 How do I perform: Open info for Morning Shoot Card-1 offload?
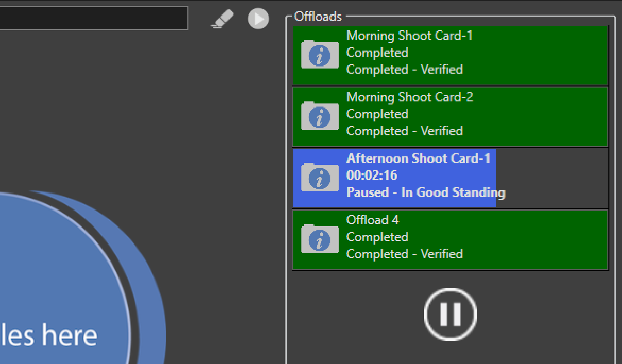point(319,55)
